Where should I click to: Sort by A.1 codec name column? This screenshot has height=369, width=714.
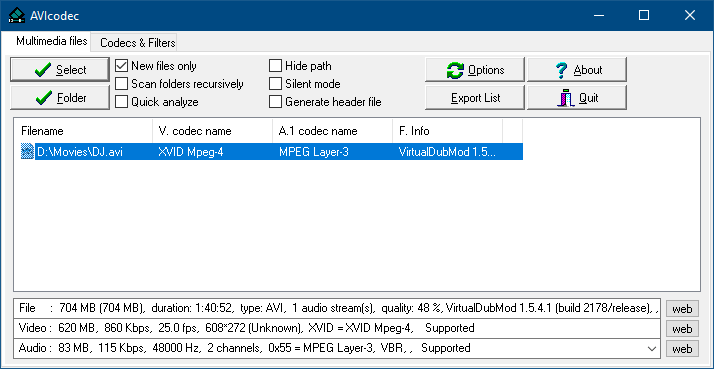[x=332, y=131]
